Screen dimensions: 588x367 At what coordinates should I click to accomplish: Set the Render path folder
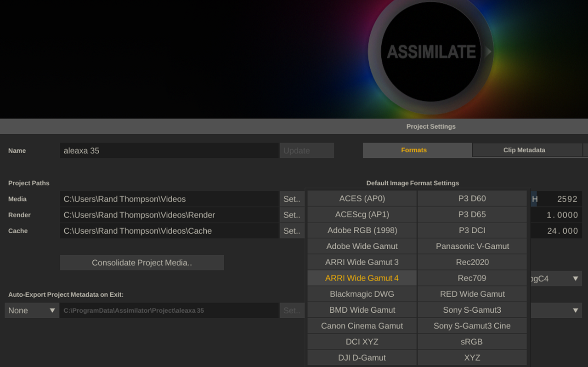pos(292,215)
